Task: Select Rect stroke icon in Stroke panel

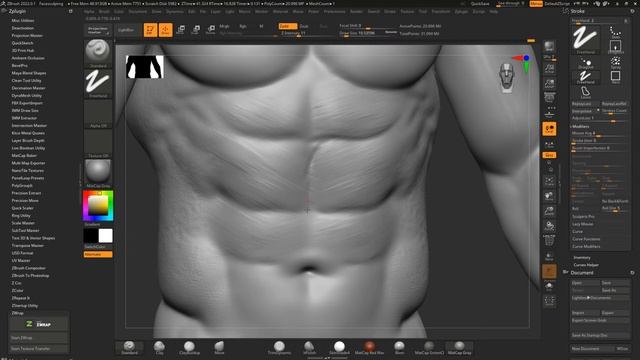Action: click(x=616, y=77)
